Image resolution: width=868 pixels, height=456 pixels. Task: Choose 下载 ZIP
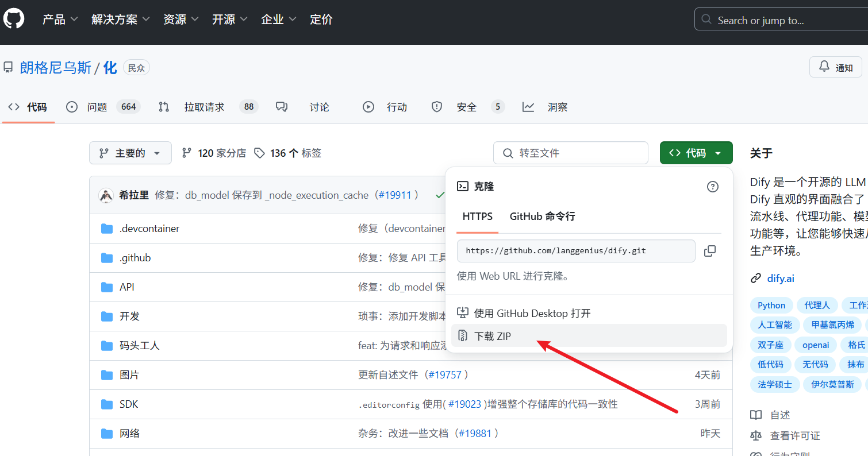pos(589,336)
